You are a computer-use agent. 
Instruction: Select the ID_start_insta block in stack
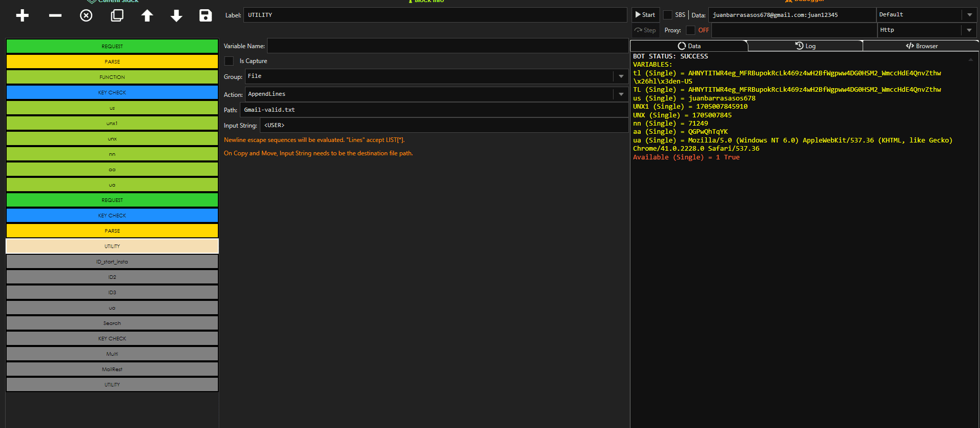click(112, 262)
